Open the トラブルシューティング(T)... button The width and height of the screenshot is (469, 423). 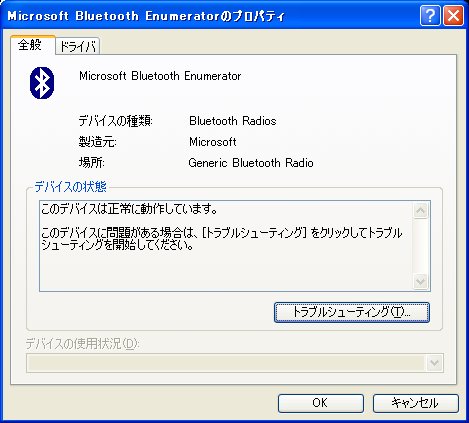(x=352, y=312)
